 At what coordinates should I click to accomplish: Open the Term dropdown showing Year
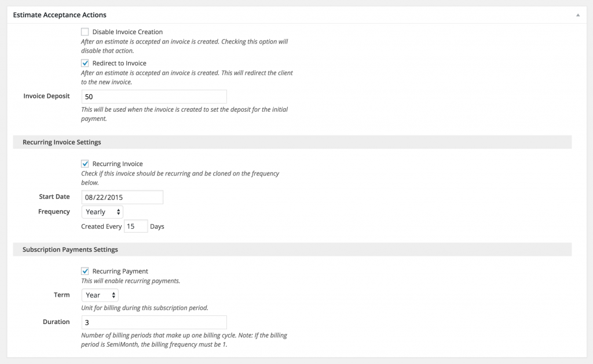coord(99,295)
